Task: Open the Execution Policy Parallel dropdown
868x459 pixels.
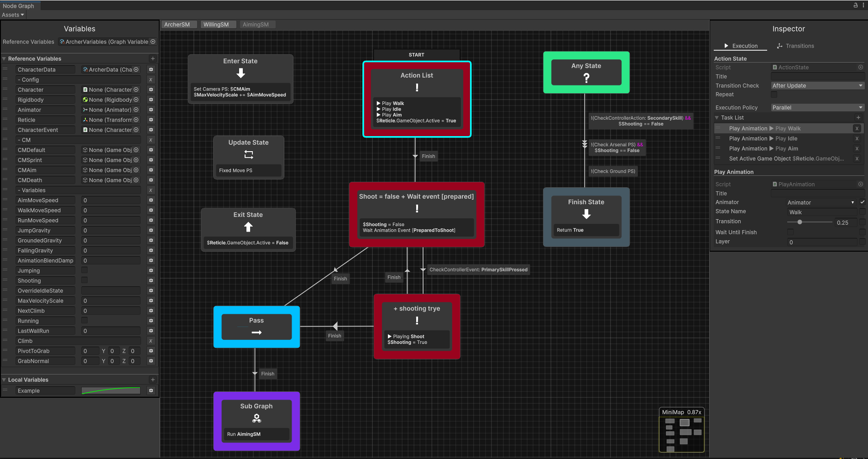Action: (817, 107)
